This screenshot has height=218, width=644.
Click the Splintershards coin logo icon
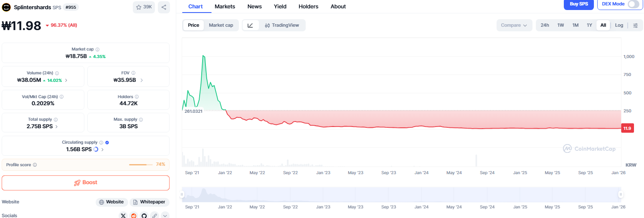(x=7, y=7)
